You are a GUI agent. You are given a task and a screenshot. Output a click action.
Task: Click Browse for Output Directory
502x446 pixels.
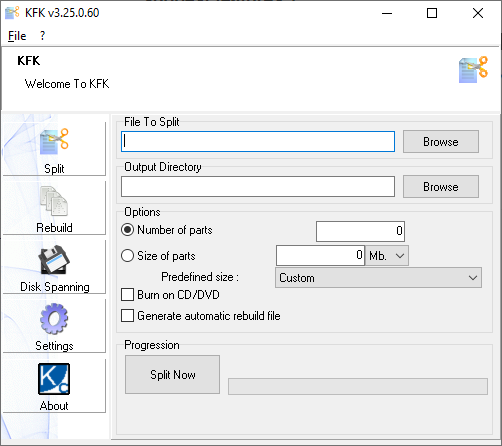441,187
